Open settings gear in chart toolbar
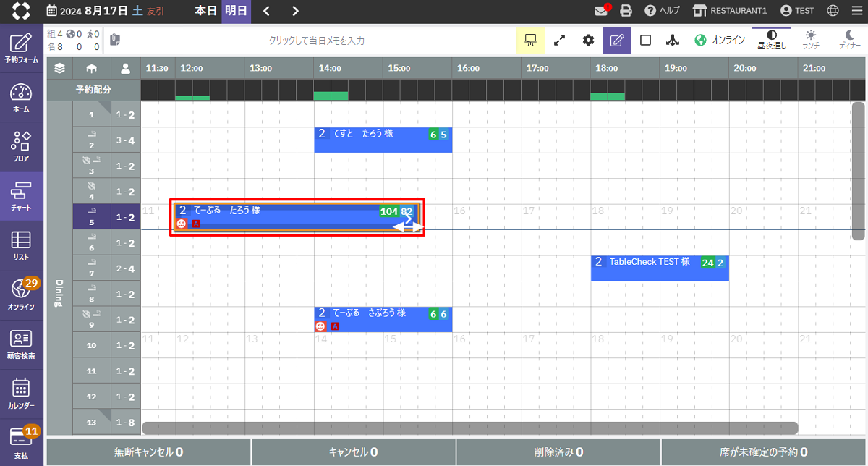Image resolution: width=868 pixels, height=466 pixels. [589, 41]
